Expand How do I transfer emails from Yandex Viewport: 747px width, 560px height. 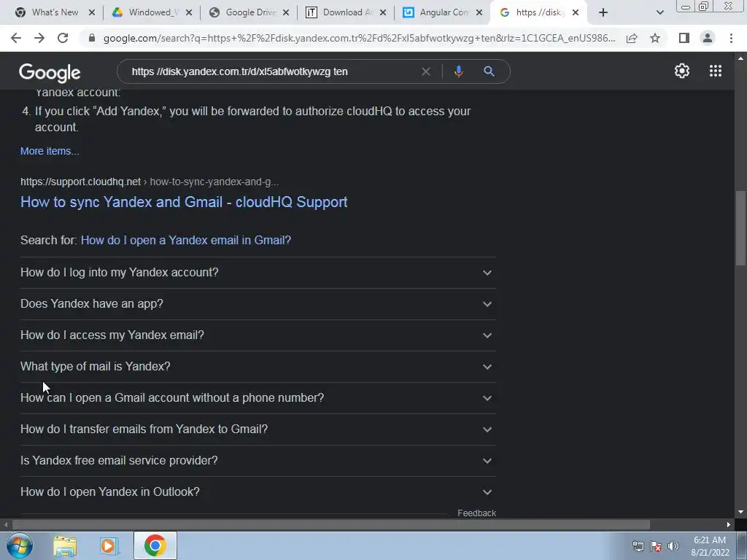(258, 429)
